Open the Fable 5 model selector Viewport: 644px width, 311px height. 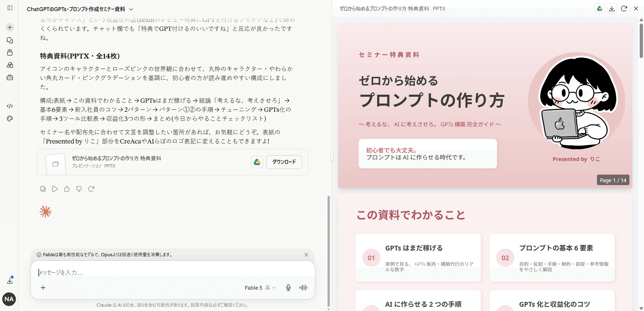pyautogui.click(x=260, y=288)
